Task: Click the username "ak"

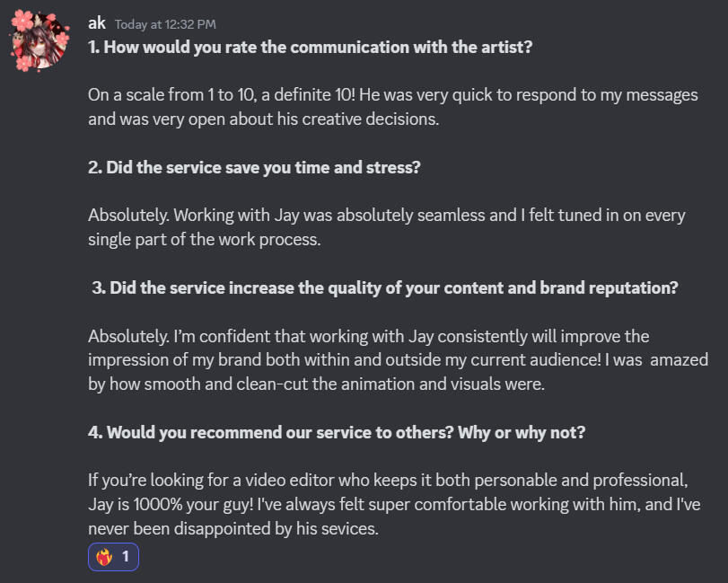Action: [x=97, y=23]
